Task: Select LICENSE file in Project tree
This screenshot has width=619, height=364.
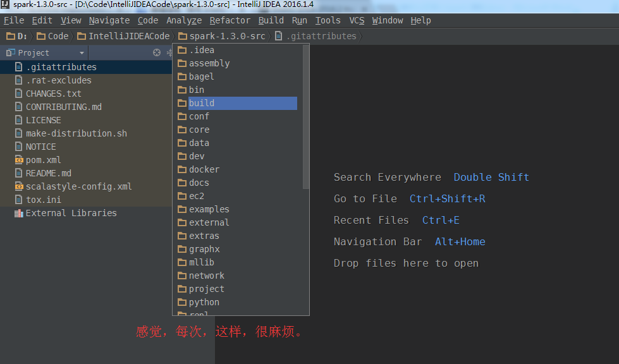Action: 86,120
